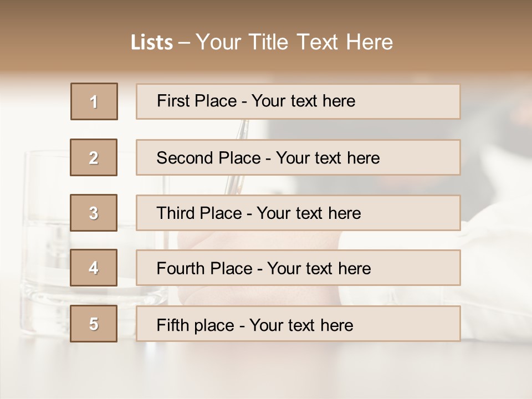Select the number 2 square
532x399 pixels.
[x=94, y=157]
